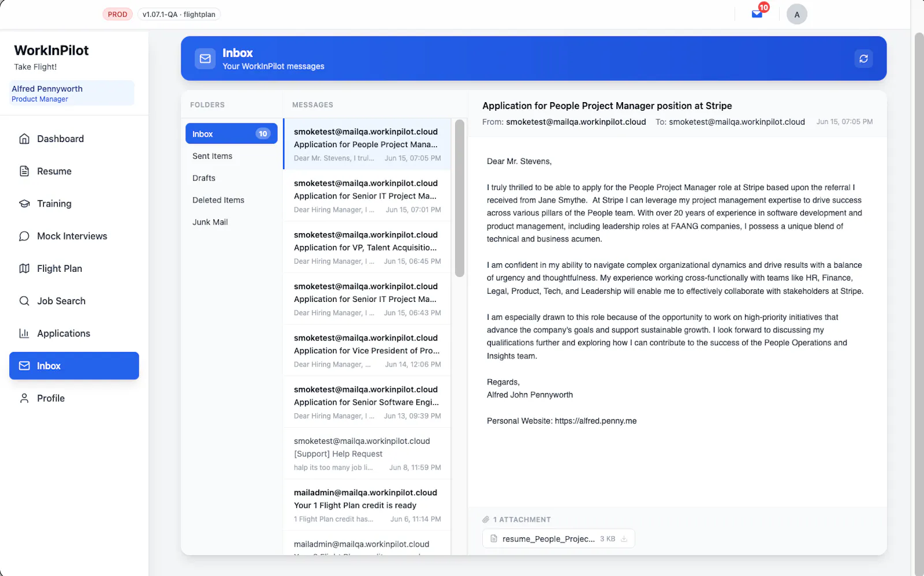The width and height of the screenshot is (924, 576).
Task: Select the Inbox folder with count 10
Action: (231, 133)
